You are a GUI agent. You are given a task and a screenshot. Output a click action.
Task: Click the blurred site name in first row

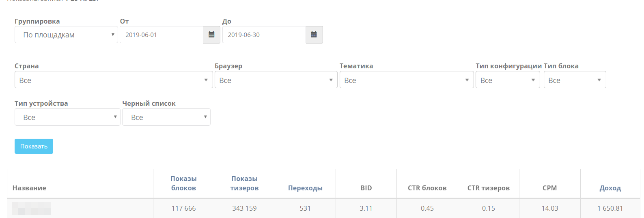31,208
